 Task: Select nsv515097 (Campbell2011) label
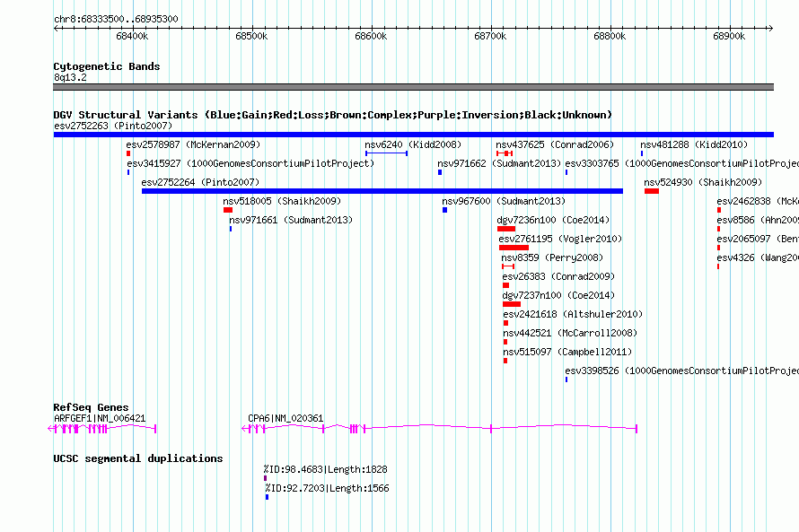pyautogui.click(x=567, y=352)
